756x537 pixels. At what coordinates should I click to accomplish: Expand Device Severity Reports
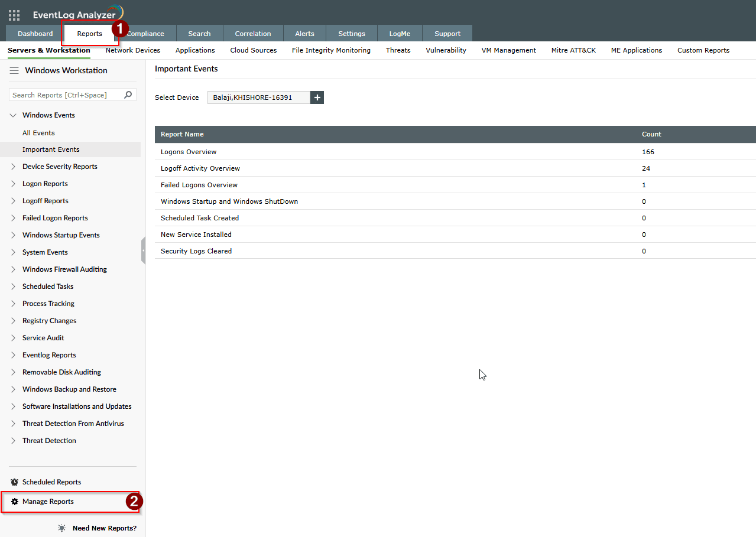pyautogui.click(x=13, y=167)
